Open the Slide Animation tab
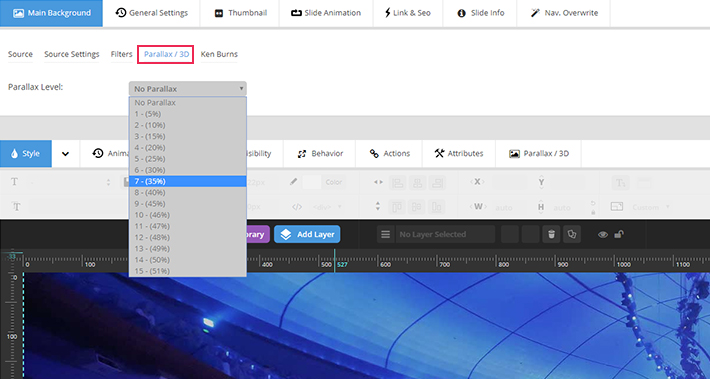710x379 pixels. pos(326,13)
